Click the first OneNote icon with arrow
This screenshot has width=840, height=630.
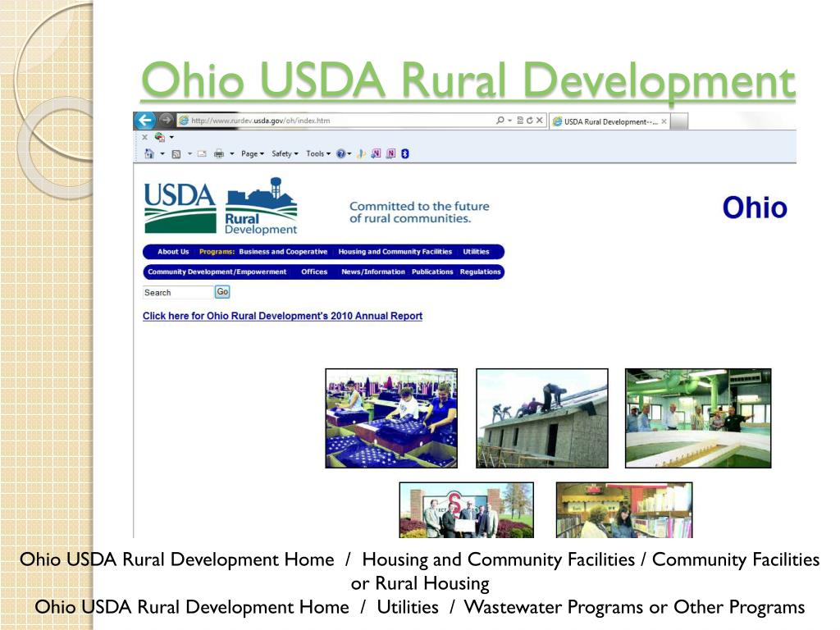(x=376, y=153)
